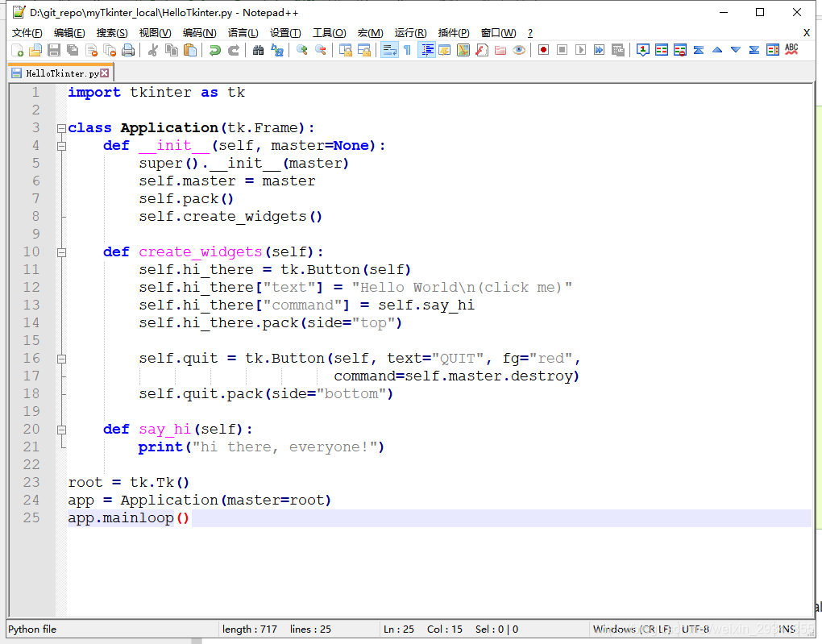Click the blue up-arrow toolbar icon

(x=717, y=50)
